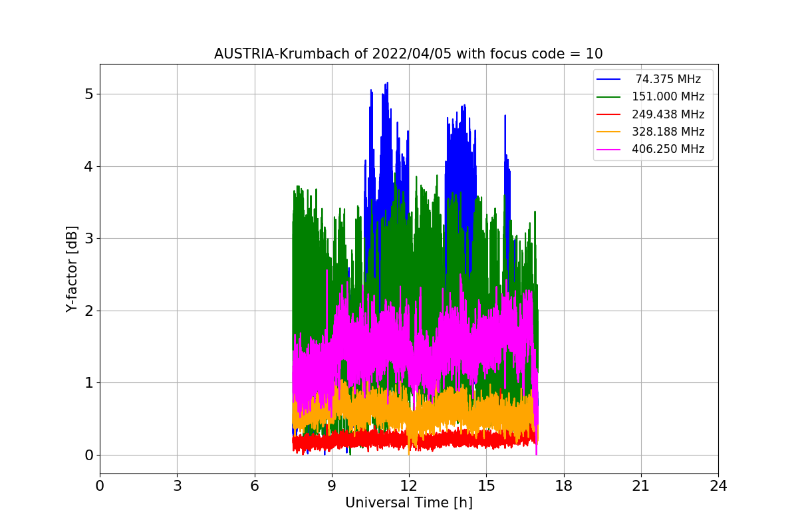Click the magenta line swatch in legend
This screenshot has width=798, height=532.
tap(610, 150)
